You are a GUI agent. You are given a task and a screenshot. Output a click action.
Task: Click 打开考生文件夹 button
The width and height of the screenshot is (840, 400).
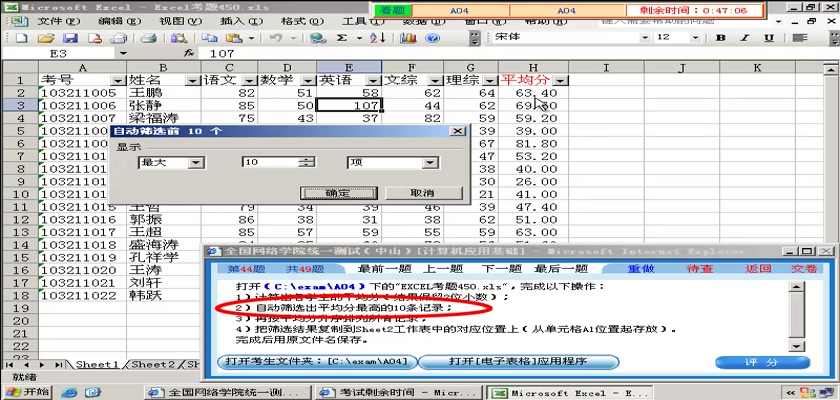pos(317,362)
